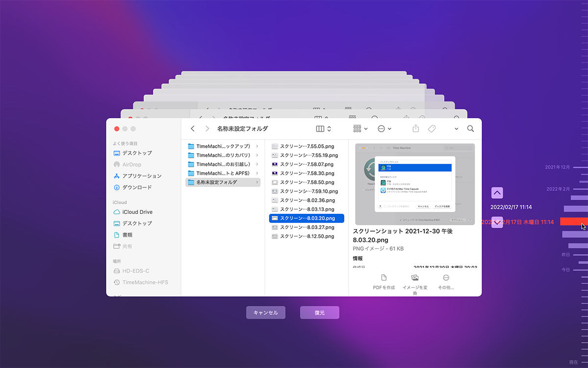Select file スクリーンシ…7.55.19.png
The height and width of the screenshot is (368, 588).
(x=307, y=155)
